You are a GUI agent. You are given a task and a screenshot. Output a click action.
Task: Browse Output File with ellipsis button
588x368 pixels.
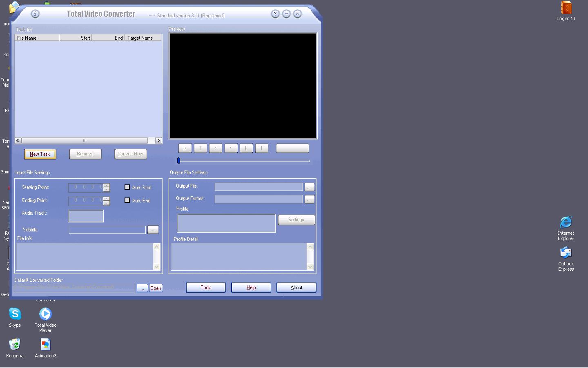(x=310, y=187)
